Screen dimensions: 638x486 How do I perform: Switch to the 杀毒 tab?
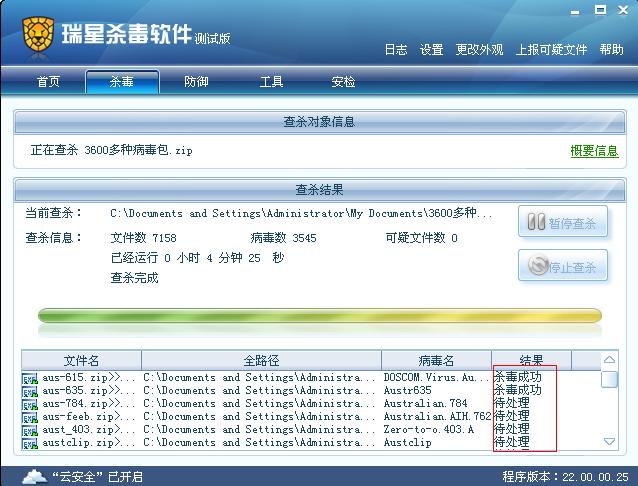click(122, 82)
